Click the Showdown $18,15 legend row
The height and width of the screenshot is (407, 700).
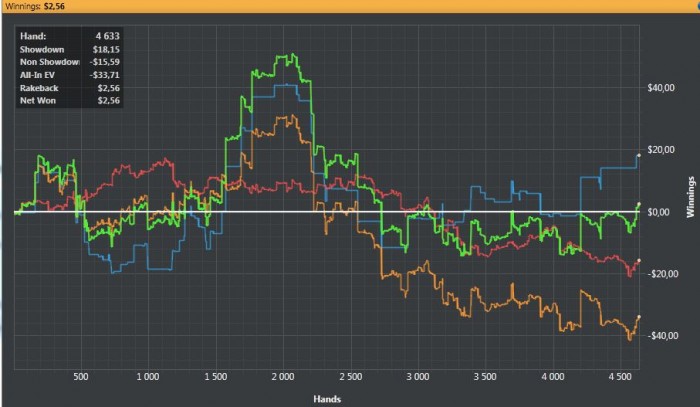tap(70, 49)
